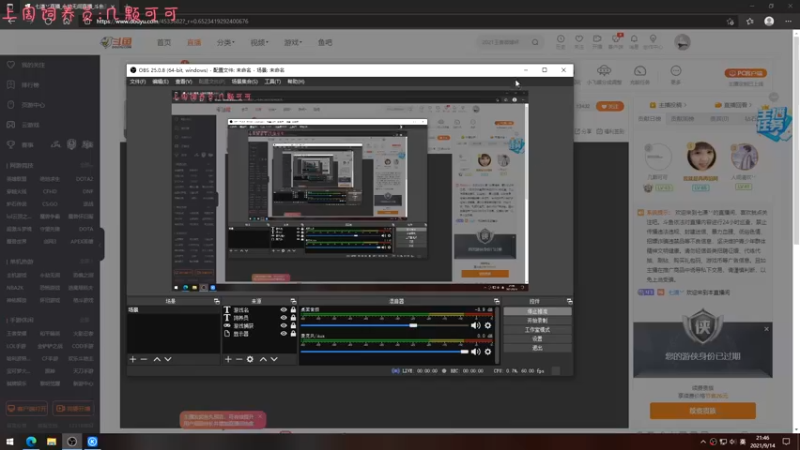This screenshot has height=450, width=800.
Task: Pop out the audio Mixer dock panel
Action: pyautogui.click(x=496, y=302)
